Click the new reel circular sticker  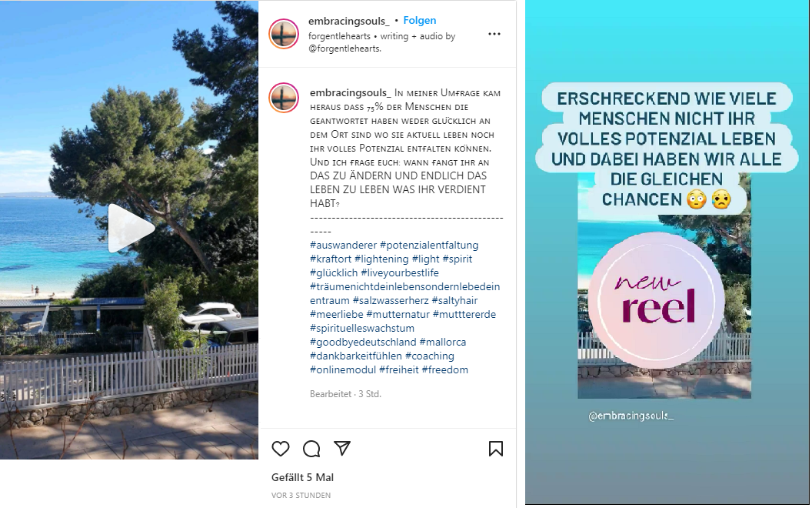[656, 300]
